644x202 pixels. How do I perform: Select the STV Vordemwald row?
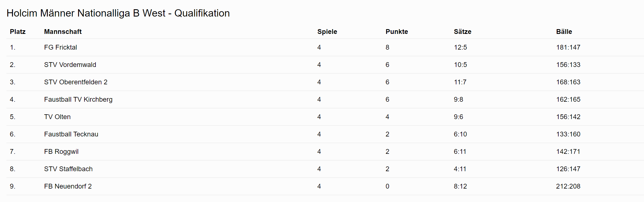tap(325, 65)
